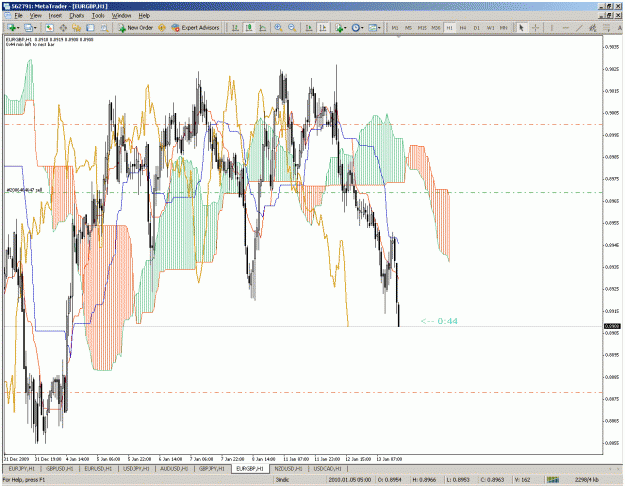Select the H1 timeframe button
Screen dimensions: 625x486
point(449,28)
